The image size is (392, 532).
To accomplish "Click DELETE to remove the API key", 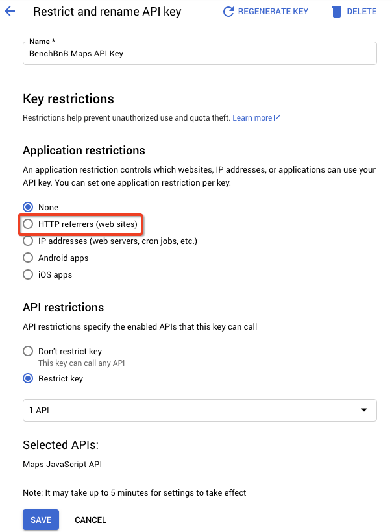I will 361,11.
